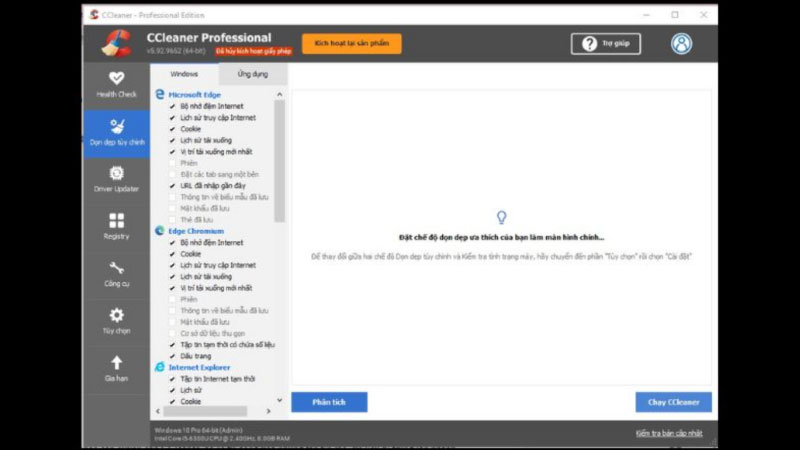Click the CCleaner logo in header
800x450 pixels.
[x=116, y=43]
